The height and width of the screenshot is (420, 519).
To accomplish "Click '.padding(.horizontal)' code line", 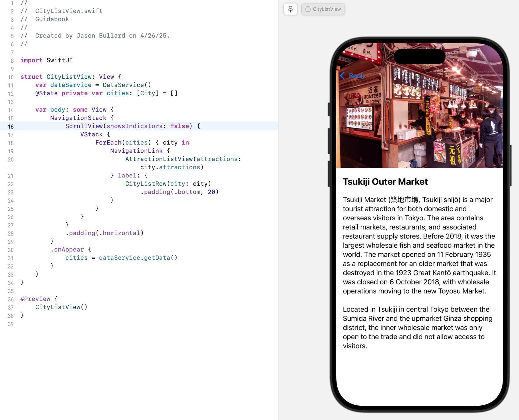I will coord(104,233).
